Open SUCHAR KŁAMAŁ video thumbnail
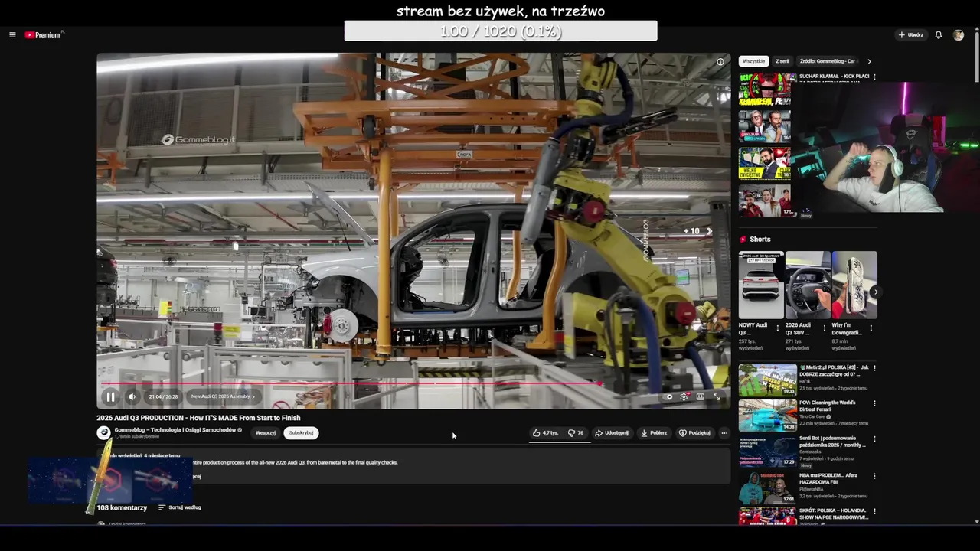The width and height of the screenshot is (980, 551). 764,90
